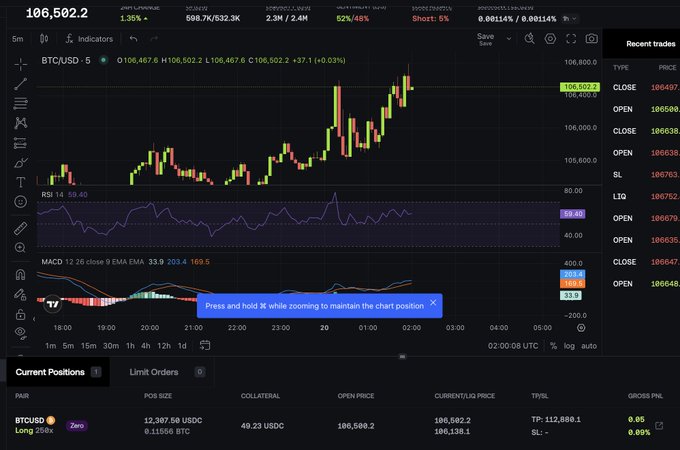Switch chart to 15m timeframe

click(88, 346)
